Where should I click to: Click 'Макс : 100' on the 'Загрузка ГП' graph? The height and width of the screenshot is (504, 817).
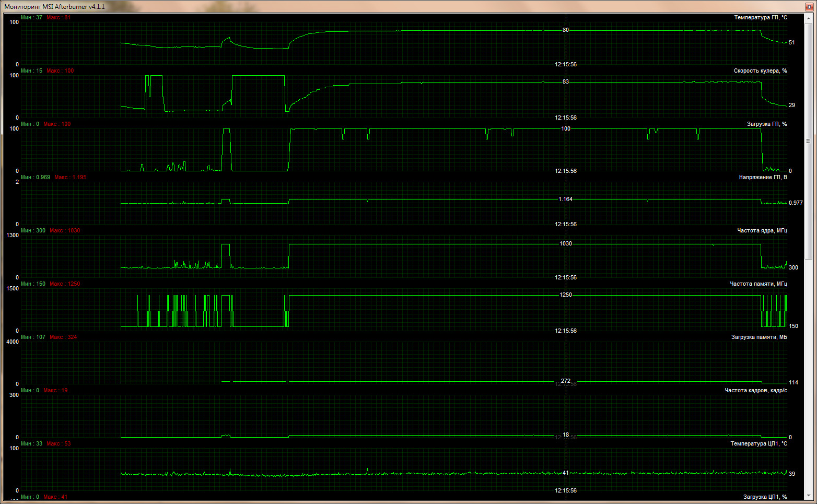(57, 124)
